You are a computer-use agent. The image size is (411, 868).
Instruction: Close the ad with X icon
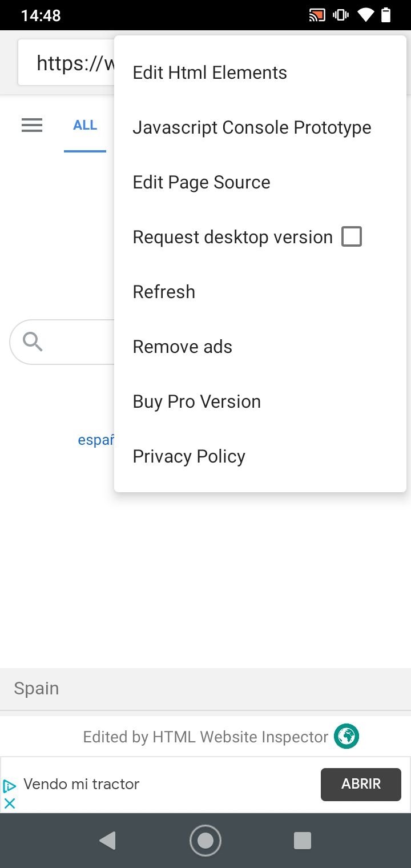10,803
